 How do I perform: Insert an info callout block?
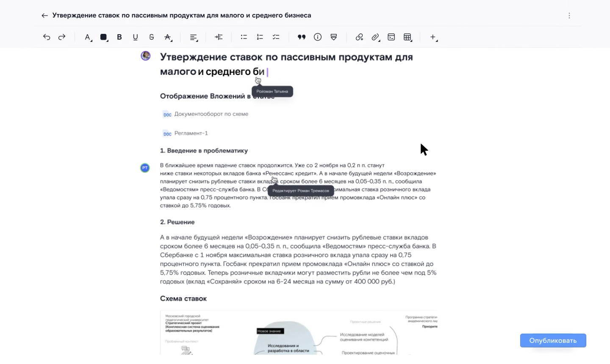pyautogui.click(x=318, y=37)
